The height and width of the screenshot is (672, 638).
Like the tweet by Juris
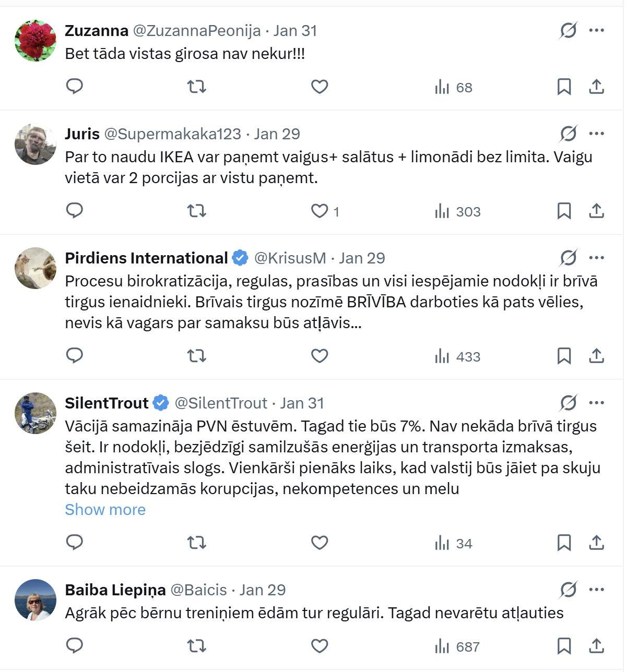tap(320, 211)
